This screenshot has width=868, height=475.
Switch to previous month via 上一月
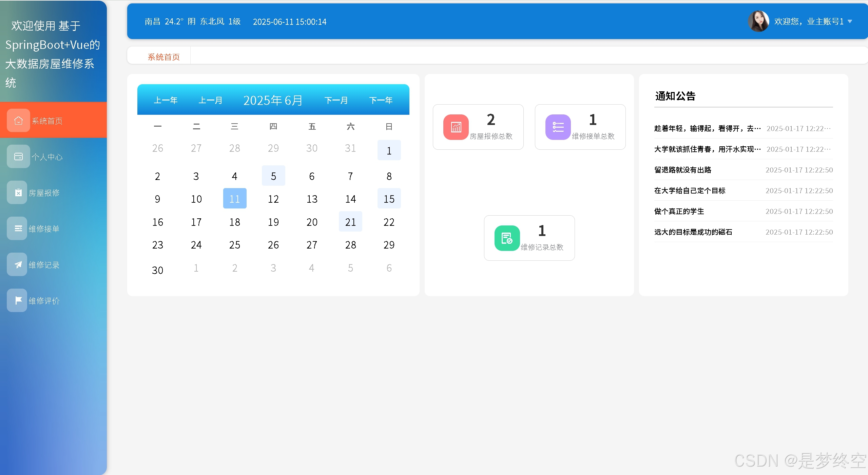tap(210, 100)
